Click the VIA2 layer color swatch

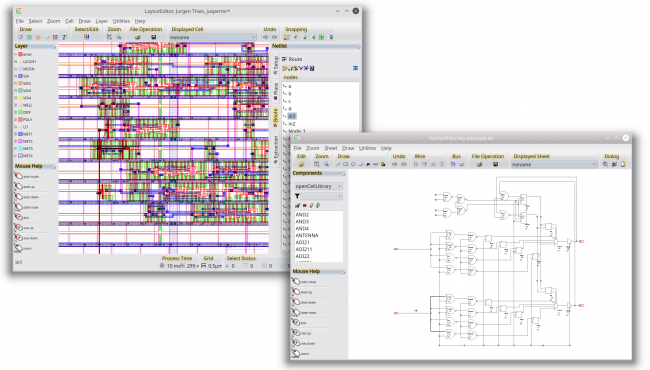click(x=20, y=83)
